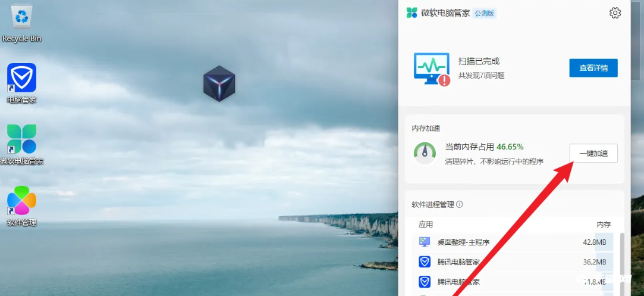Click the 内存 column header
This screenshot has width=644, height=296.
coord(604,225)
